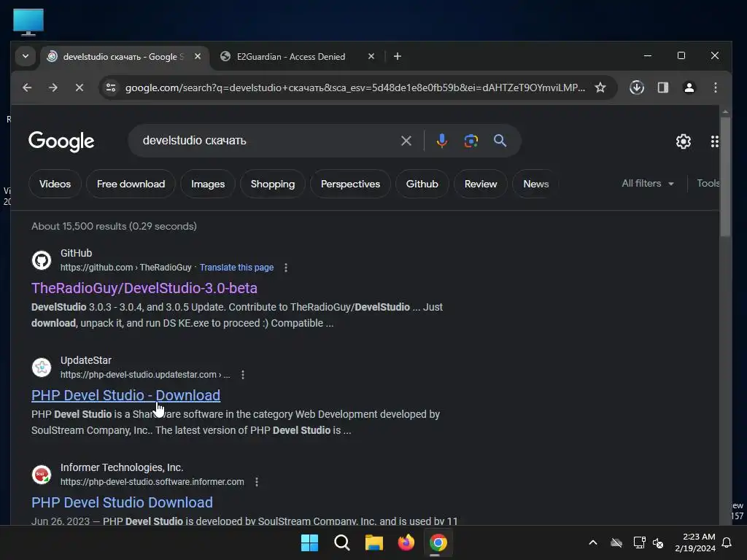Image resolution: width=747 pixels, height=560 pixels.
Task: Open File Explorer from taskbar
Action: click(x=374, y=542)
